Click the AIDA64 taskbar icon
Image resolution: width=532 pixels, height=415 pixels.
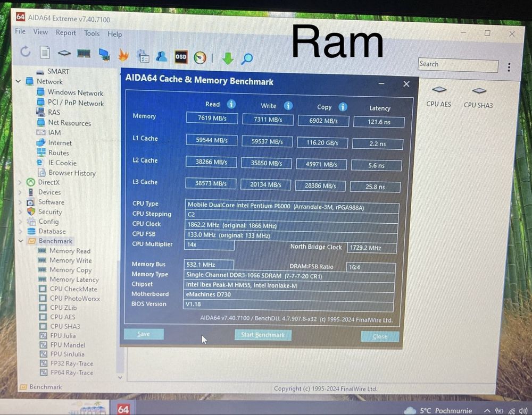(x=123, y=409)
